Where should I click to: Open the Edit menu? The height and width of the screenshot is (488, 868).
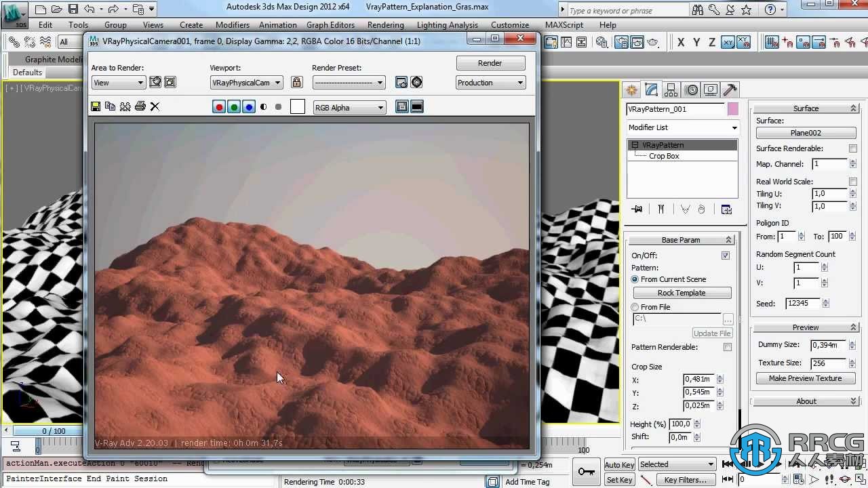[x=45, y=24]
